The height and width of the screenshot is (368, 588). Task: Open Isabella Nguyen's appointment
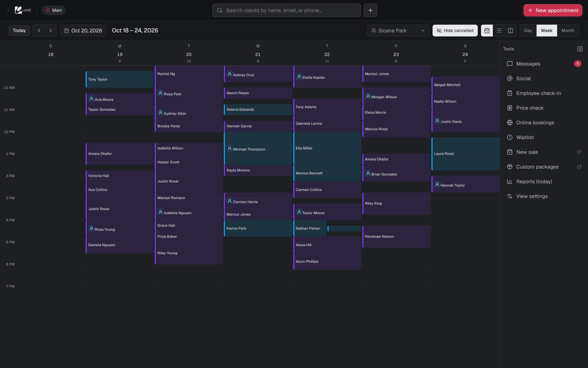coord(189,212)
